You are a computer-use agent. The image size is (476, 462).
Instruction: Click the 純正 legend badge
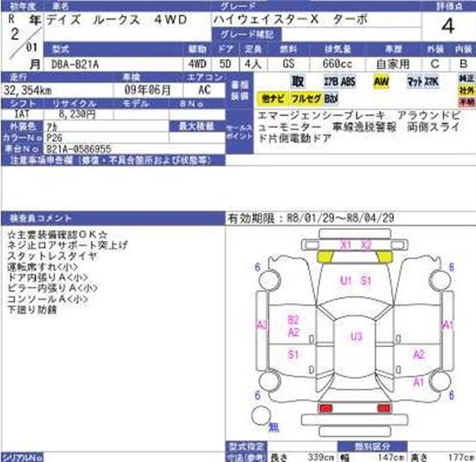click(x=466, y=79)
